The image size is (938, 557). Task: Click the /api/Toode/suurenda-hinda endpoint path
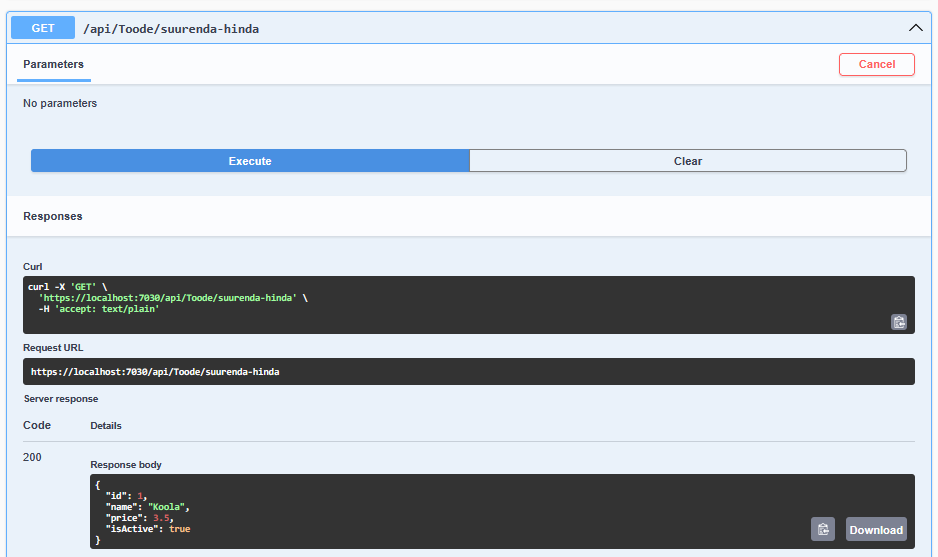(x=171, y=29)
